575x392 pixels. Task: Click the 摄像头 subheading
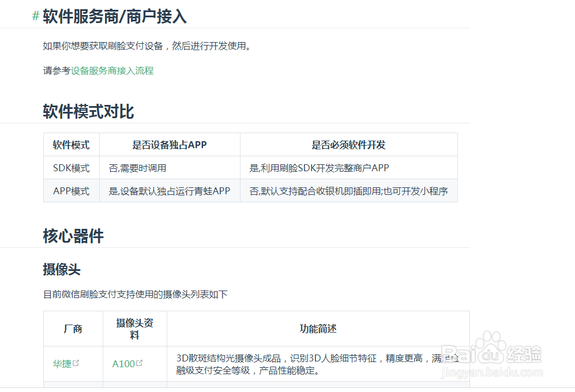[62, 270]
